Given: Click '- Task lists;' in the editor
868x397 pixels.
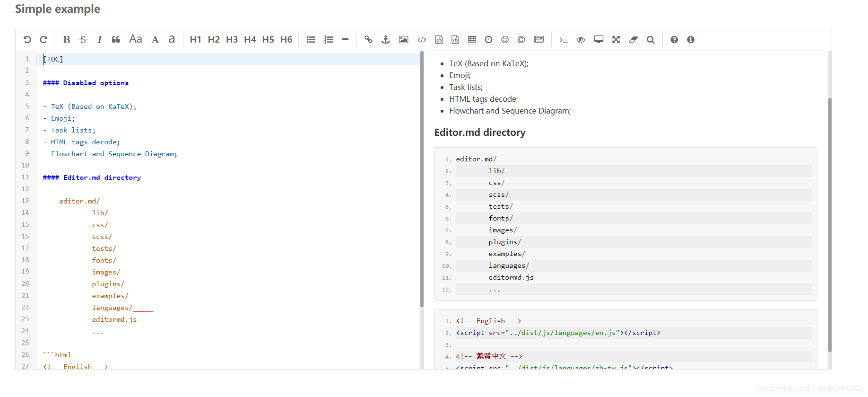Looking at the screenshot, I should pos(69,130).
